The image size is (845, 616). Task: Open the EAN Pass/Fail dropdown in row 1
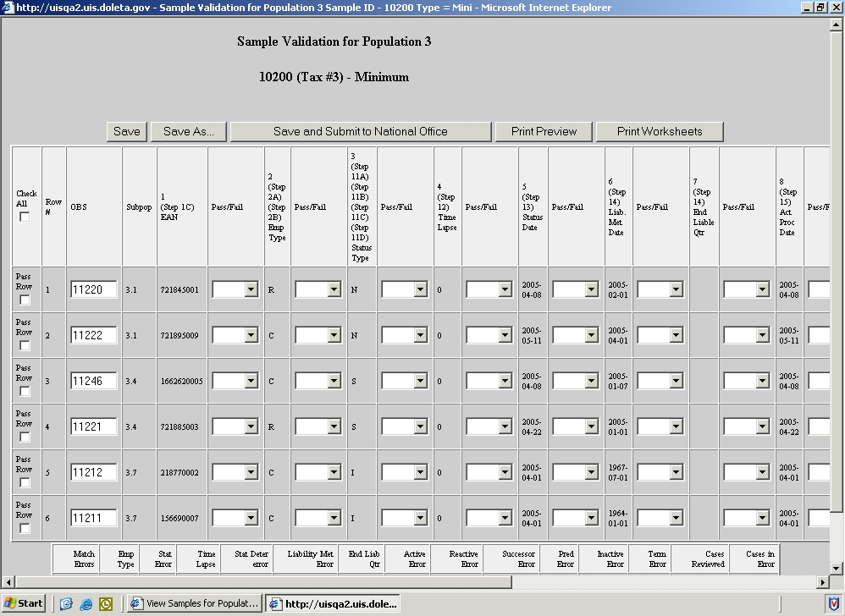[x=251, y=289]
